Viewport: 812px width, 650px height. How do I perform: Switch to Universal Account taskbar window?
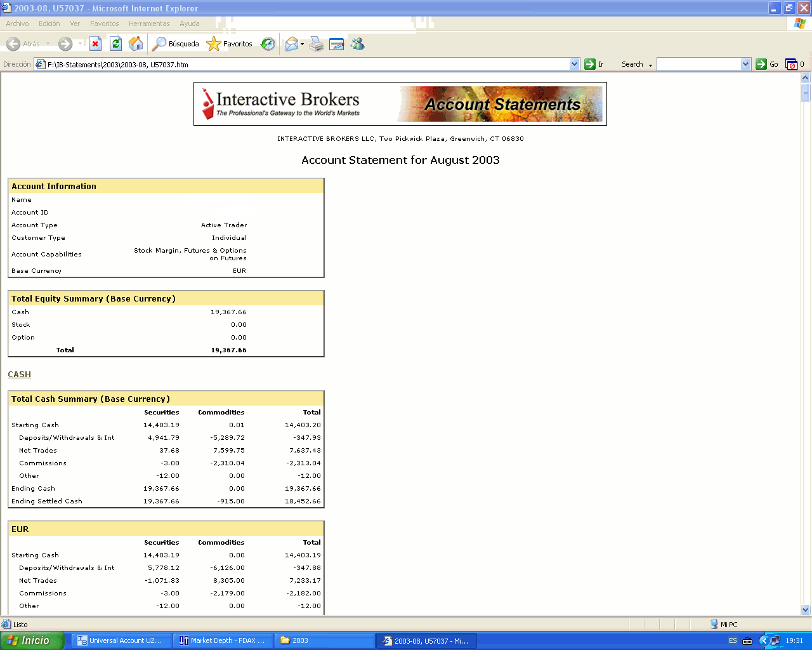tap(121, 640)
